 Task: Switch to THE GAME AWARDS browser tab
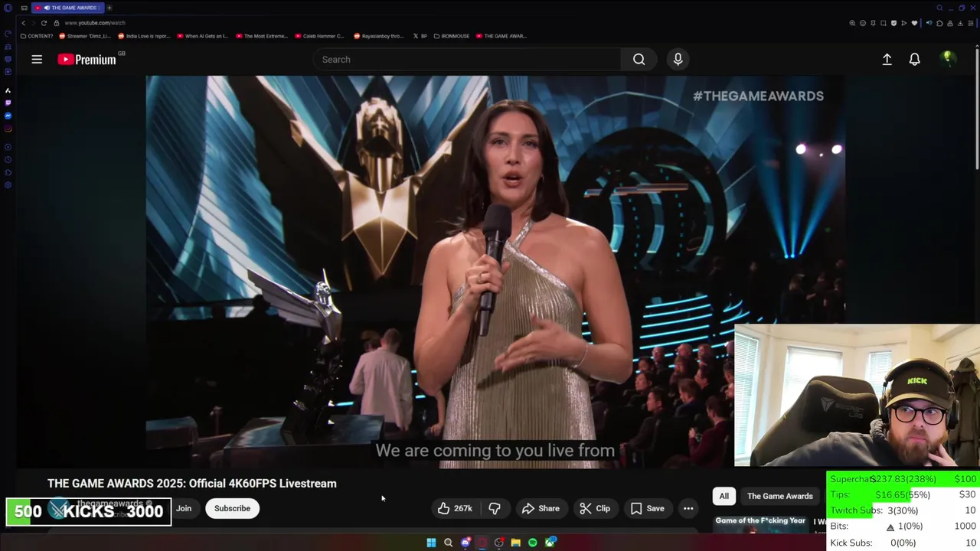coord(67,8)
